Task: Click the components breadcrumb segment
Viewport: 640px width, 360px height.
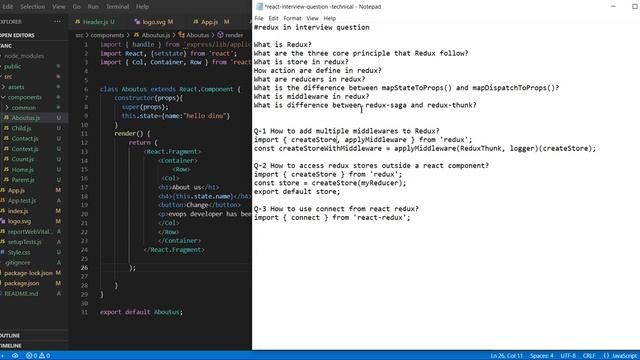Action: pyautogui.click(x=107, y=36)
